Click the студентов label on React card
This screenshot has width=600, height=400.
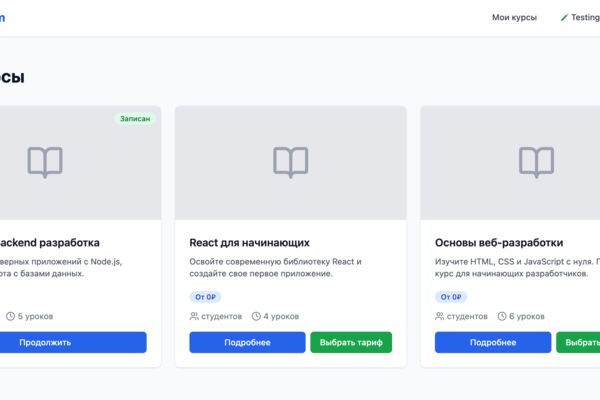tap(222, 316)
